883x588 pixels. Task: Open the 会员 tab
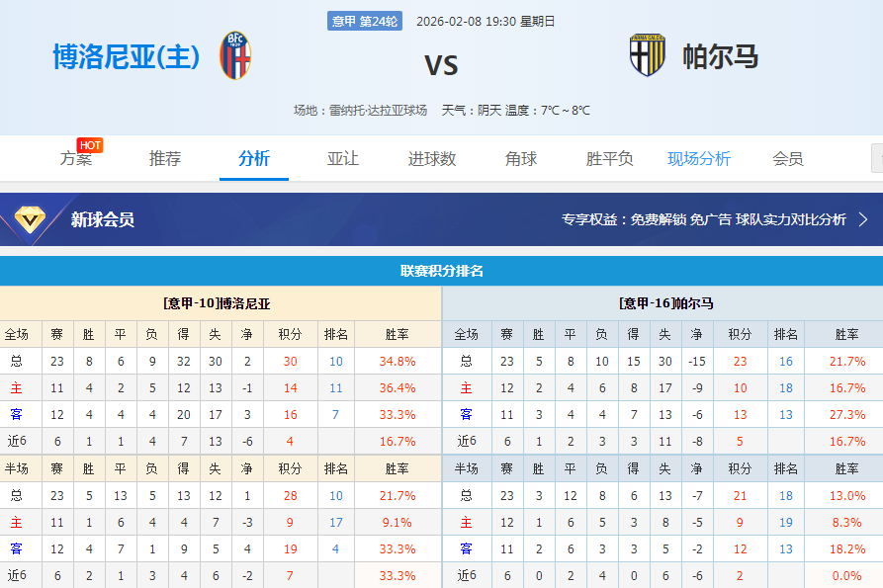point(786,158)
